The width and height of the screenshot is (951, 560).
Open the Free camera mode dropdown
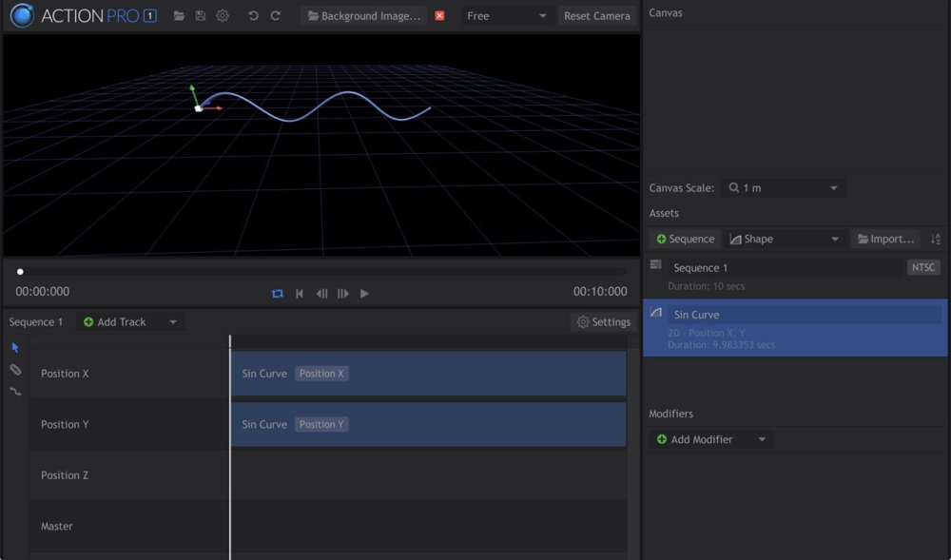click(506, 16)
